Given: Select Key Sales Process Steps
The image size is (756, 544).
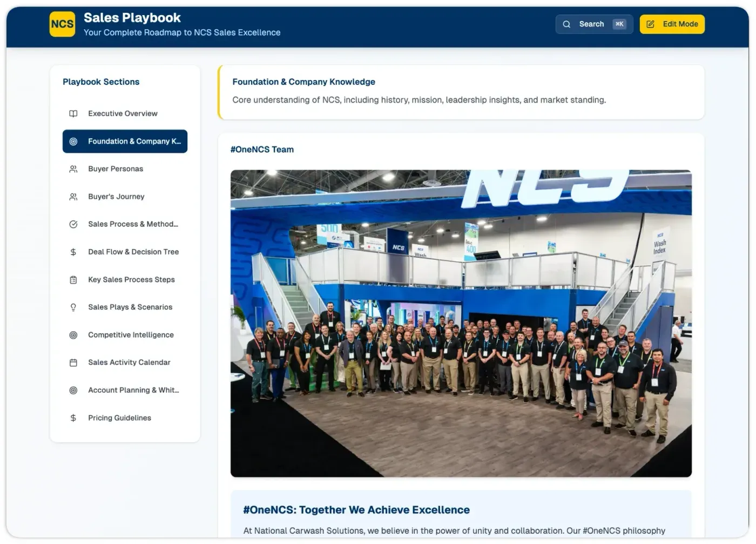Looking at the screenshot, I should pyautogui.click(x=125, y=280).
